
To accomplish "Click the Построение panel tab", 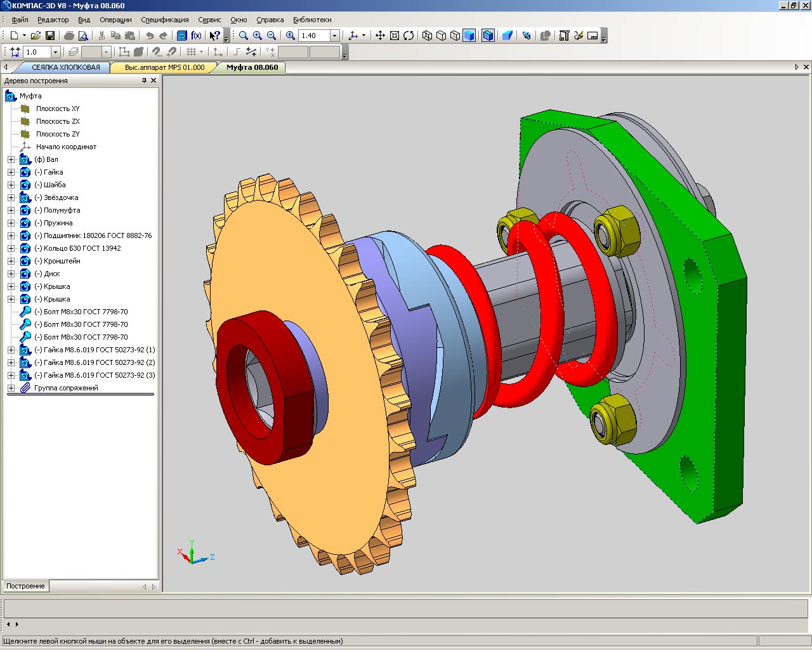I will coord(25,586).
